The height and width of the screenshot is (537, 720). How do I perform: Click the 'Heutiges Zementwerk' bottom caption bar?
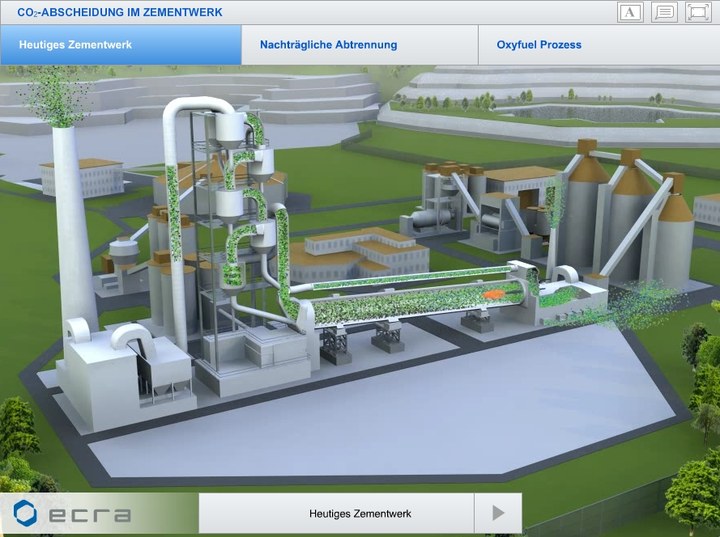(x=336, y=514)
